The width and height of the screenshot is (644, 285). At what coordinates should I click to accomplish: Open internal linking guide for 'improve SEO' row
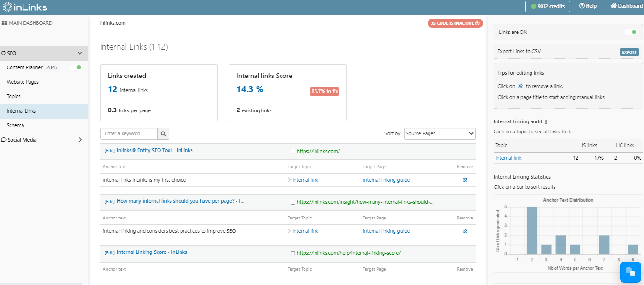tap(386, 231)
